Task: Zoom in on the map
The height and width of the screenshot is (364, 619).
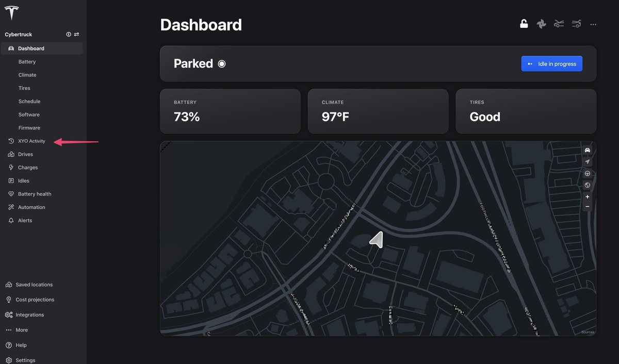Action: pos(587,197)
